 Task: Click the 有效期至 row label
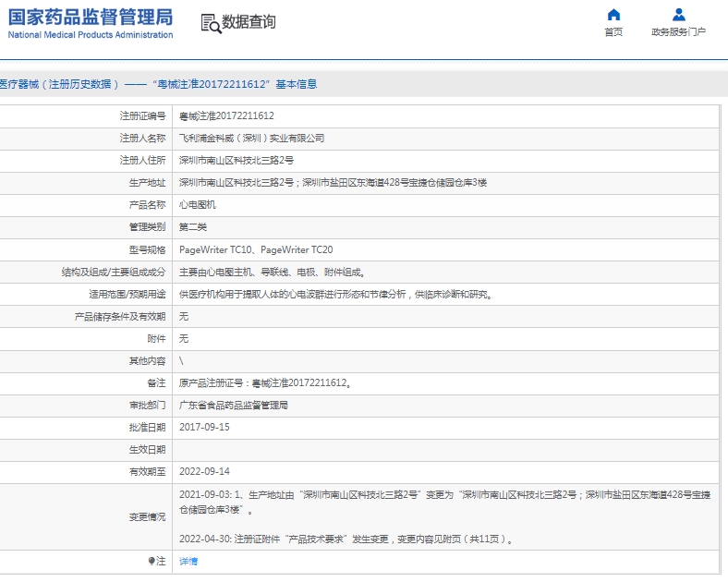(147, 472)
